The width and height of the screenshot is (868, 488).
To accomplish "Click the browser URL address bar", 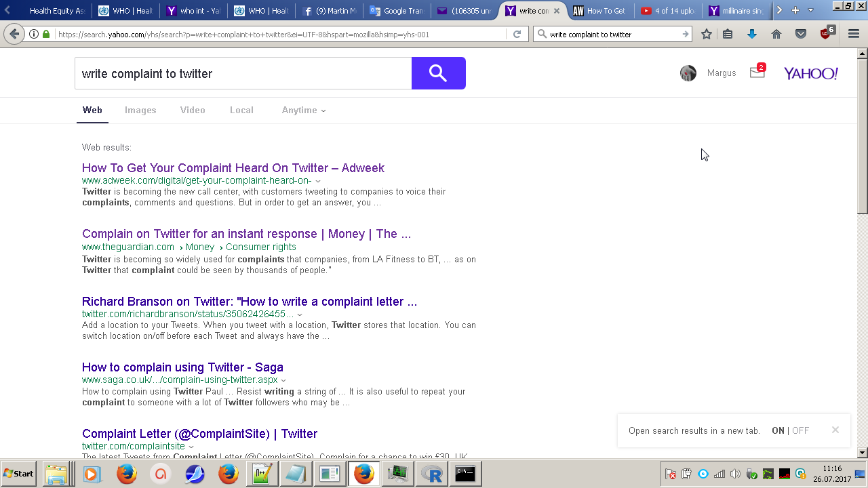I will point(279,34).
